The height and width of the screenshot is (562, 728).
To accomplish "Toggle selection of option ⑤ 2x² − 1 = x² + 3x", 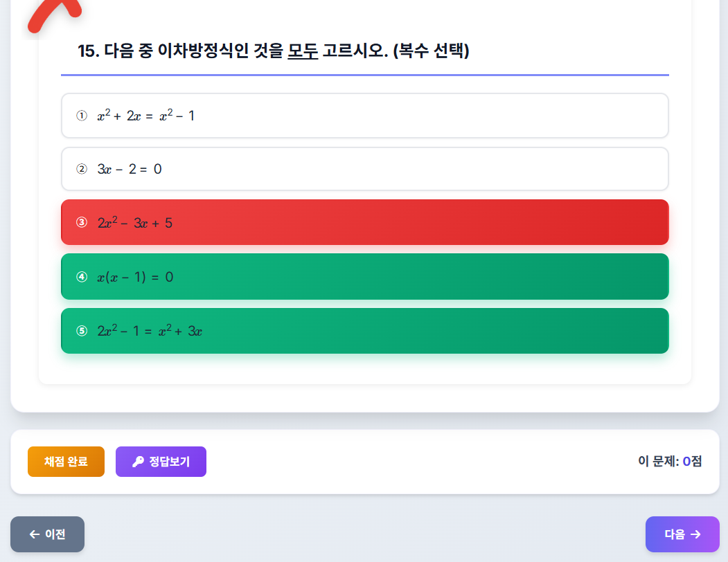I will click(x=364, y=330).
